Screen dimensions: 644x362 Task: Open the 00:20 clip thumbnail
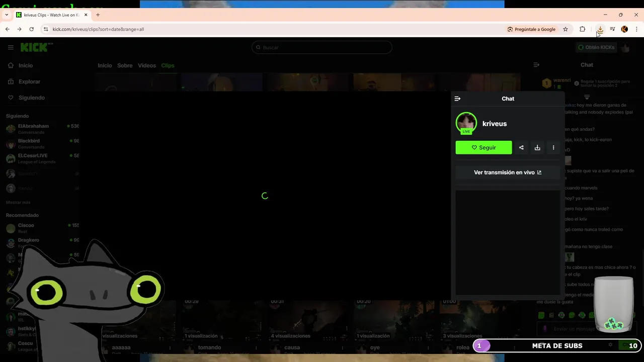395,321
